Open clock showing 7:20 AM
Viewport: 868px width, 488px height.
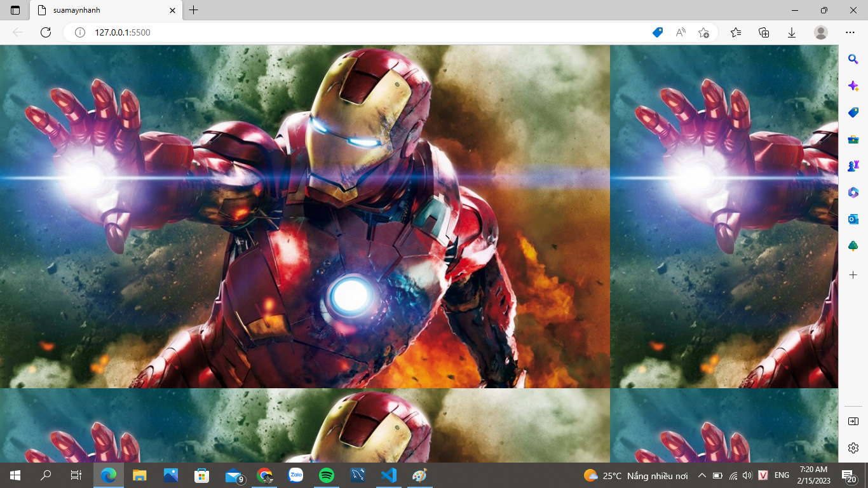[813, 475]
